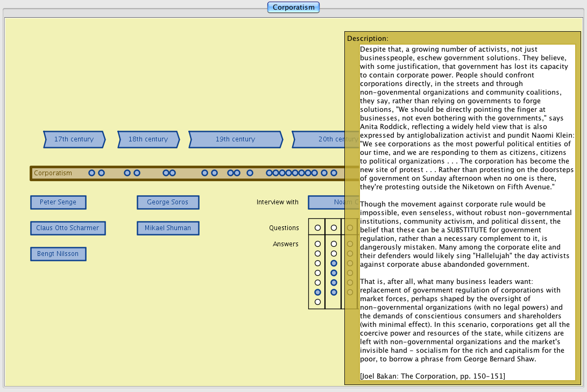Click inside the Description text area
Viewport: 587px width, 392px height.
[463, 215]
